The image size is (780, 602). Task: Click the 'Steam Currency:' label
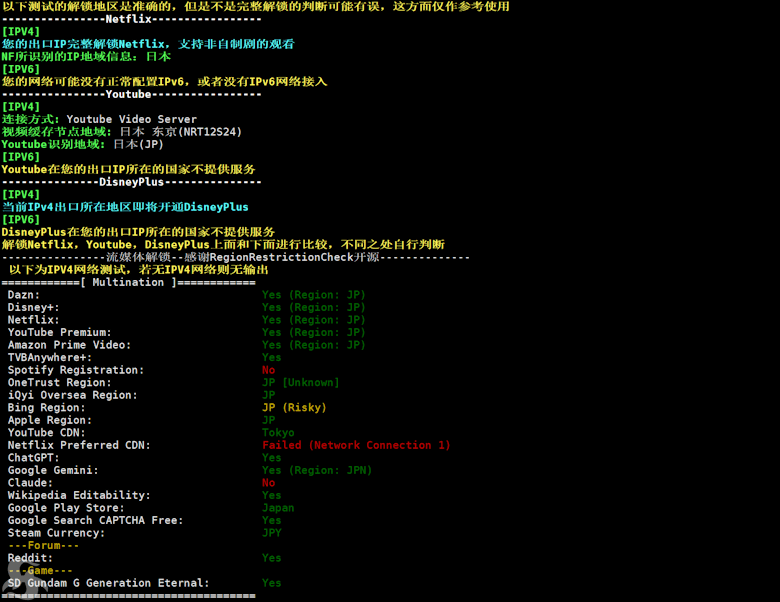56,533
